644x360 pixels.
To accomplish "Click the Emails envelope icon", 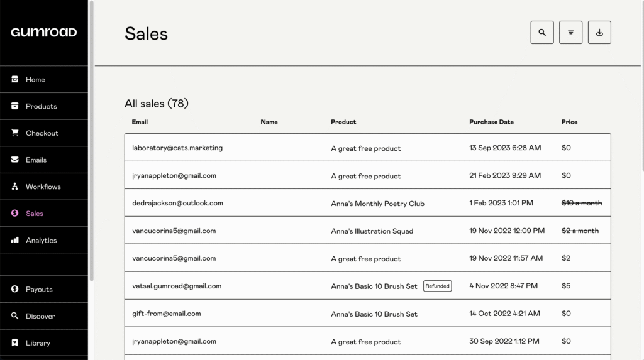I will (15, 160).
